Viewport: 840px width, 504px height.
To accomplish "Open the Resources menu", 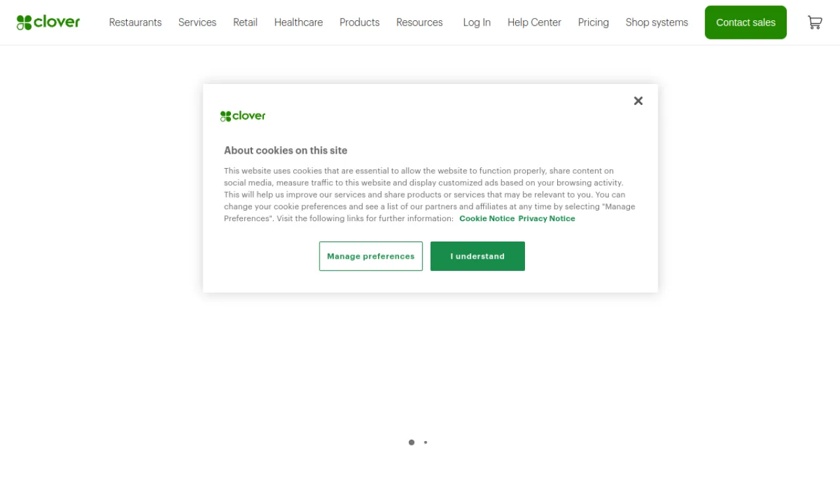I will (x=419, y=22).
